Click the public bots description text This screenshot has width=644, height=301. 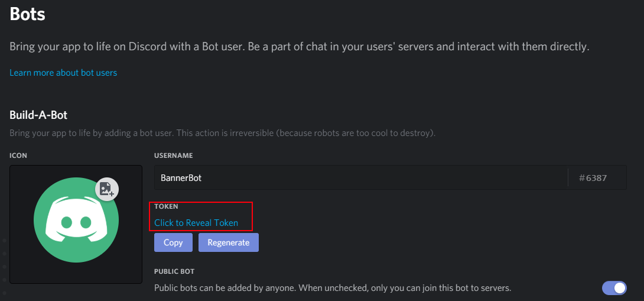pyautogui.click(x=333, y=288)
